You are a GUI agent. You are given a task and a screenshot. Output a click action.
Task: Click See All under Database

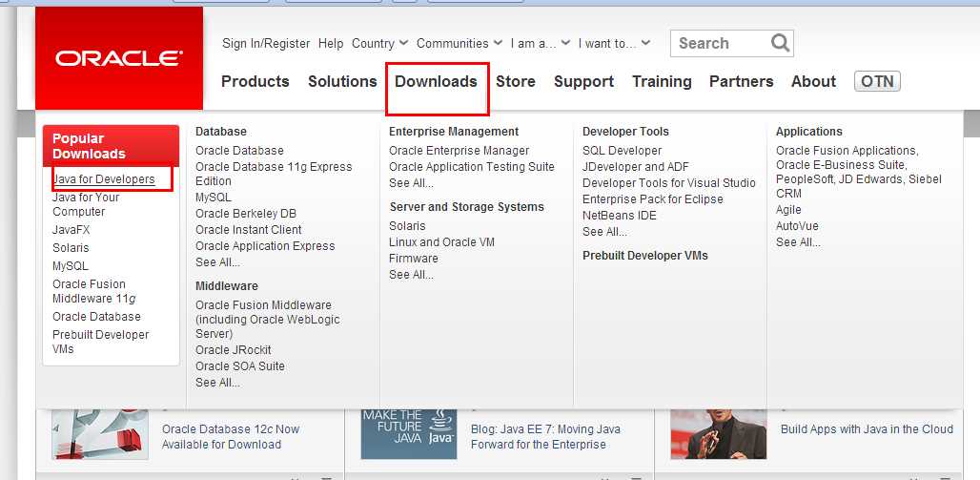click(217, 262)
